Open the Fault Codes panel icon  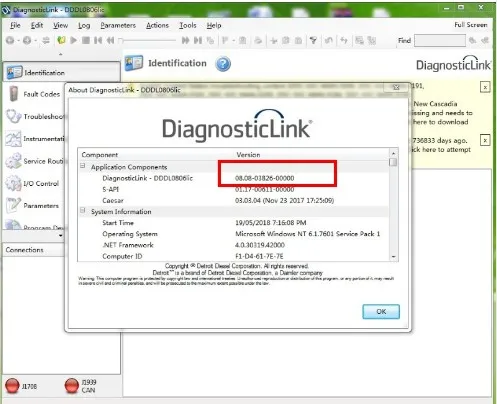coord(14,94)
